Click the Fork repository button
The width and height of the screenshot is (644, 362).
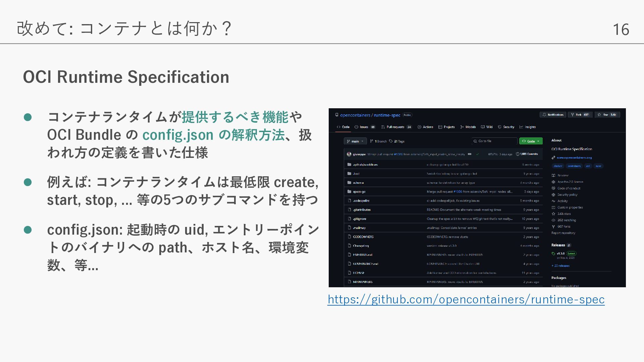580,115
